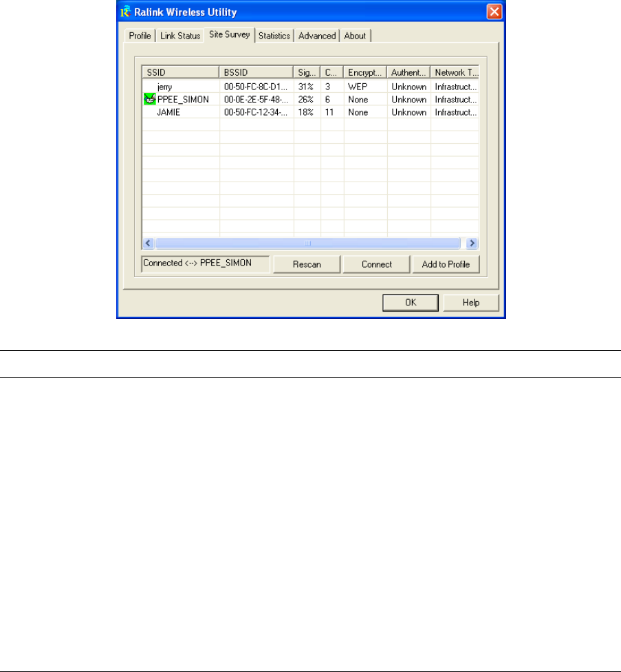The image size is (621, 672).
Task: Select the PPEE_SIMON network SSID
Action: pos(183,100)
